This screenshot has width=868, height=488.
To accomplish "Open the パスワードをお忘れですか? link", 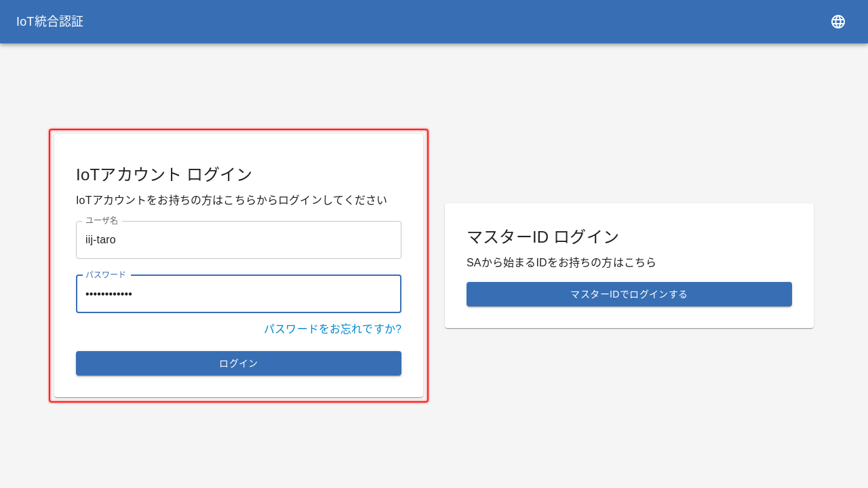I will pyautogui.click(x=332, y=329).
